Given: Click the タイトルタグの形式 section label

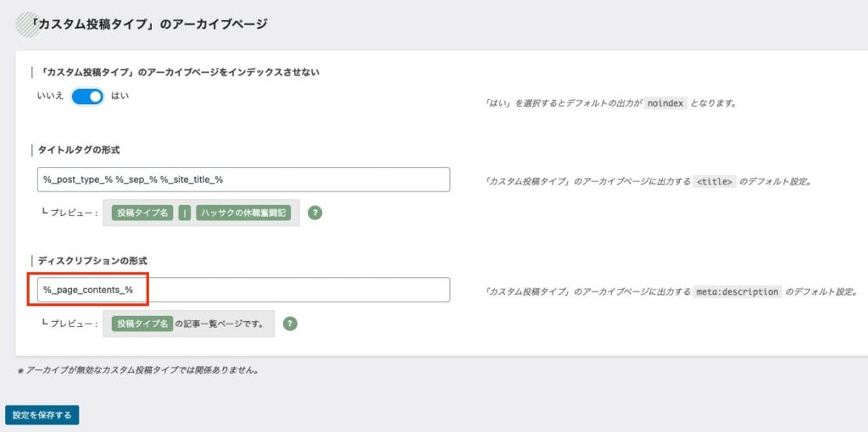Looking at the screenshot, I should [x=79, y=150].
